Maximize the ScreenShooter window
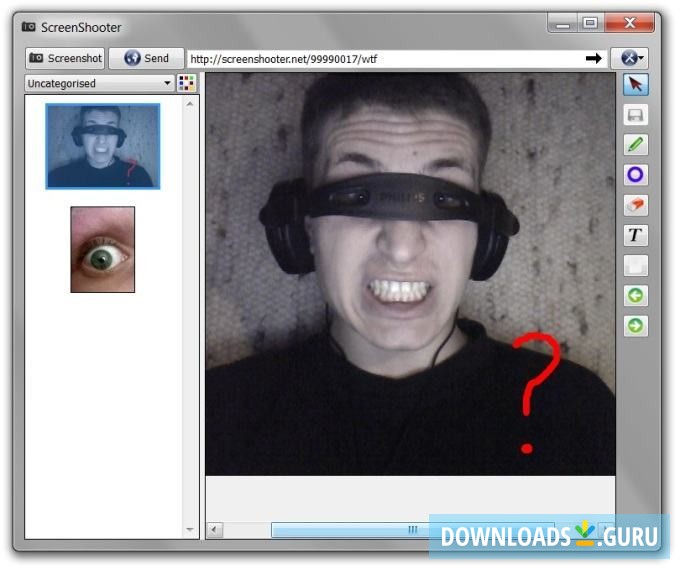 tap(593, 23)
